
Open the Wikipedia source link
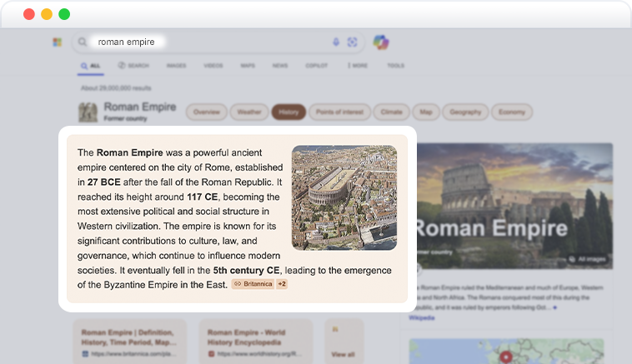pyautogui.click(x=422, y=317)
